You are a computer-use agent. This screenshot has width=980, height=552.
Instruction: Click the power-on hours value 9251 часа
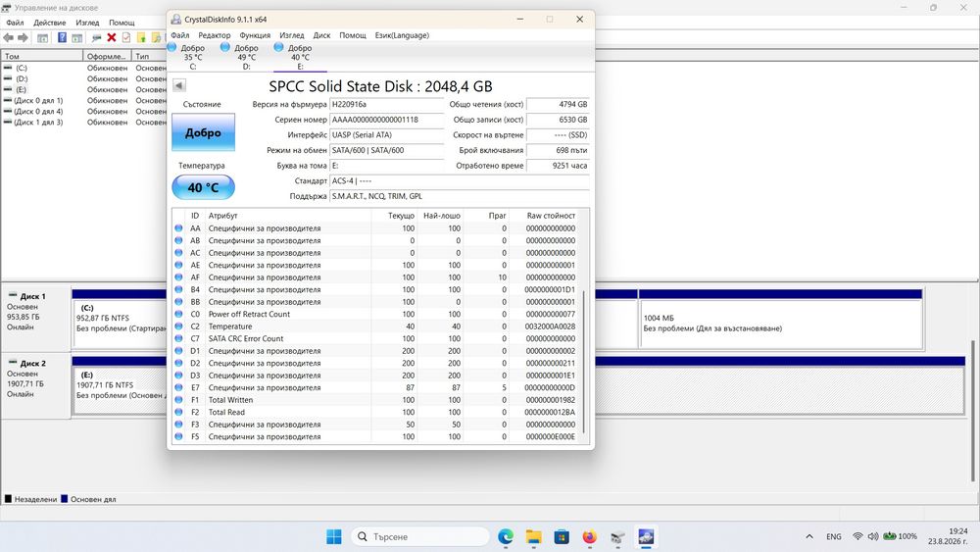[x=558, y=166]
